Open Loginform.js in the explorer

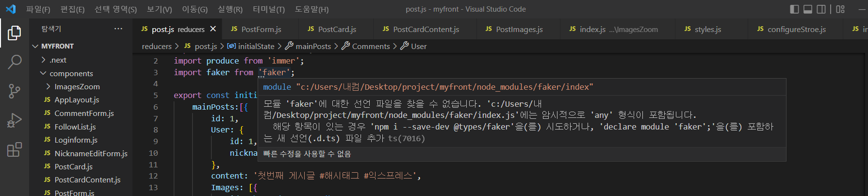coord(81,140)
